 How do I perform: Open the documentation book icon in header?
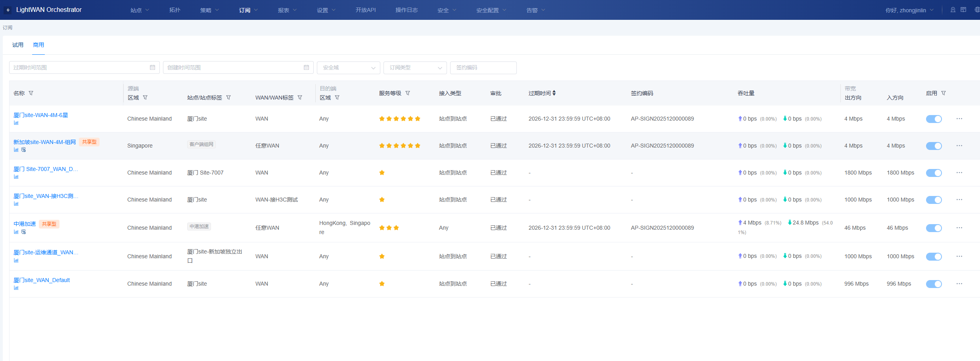pos(963,10)
